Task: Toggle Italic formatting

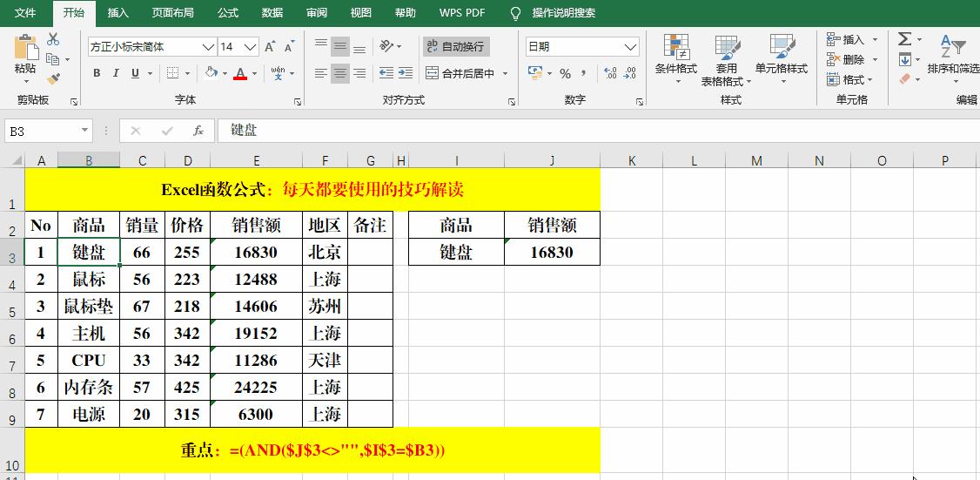Action: point(116,73)
